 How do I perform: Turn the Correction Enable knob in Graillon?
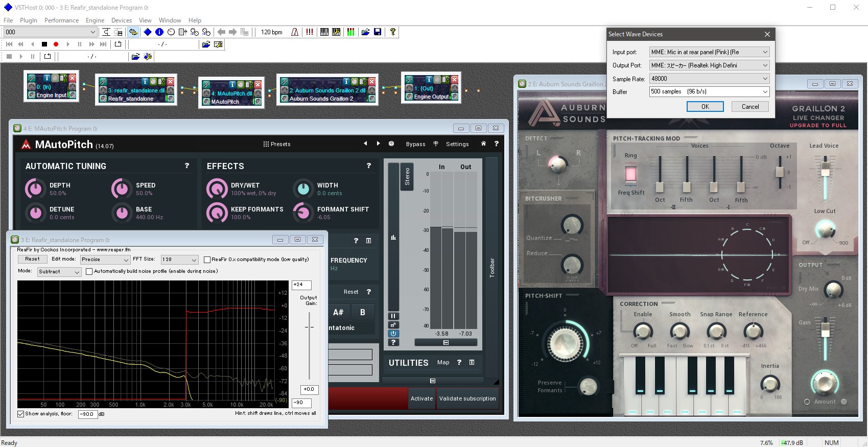[x=643, y=332]
